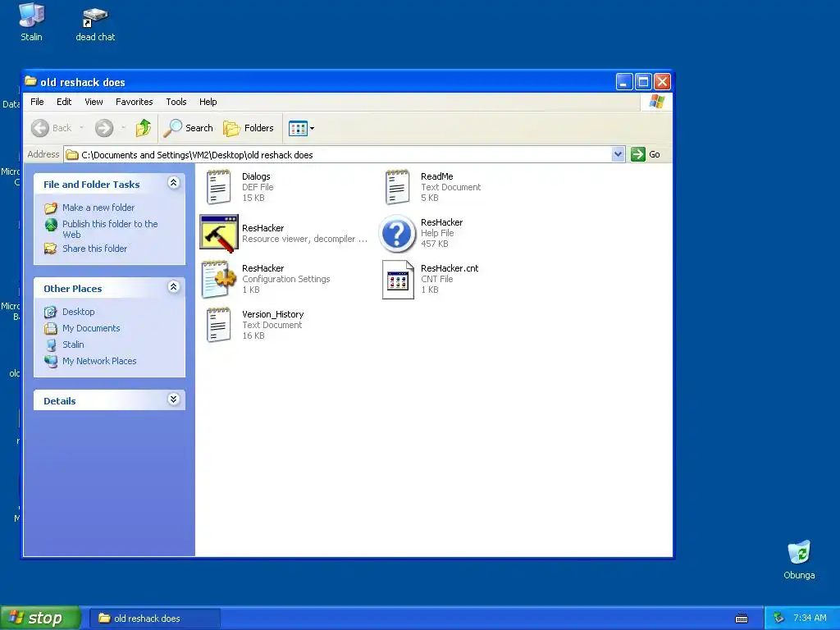Click the keyboard icon in the taskbar
This screenshot has width=840, height=630.
[742, 619]
